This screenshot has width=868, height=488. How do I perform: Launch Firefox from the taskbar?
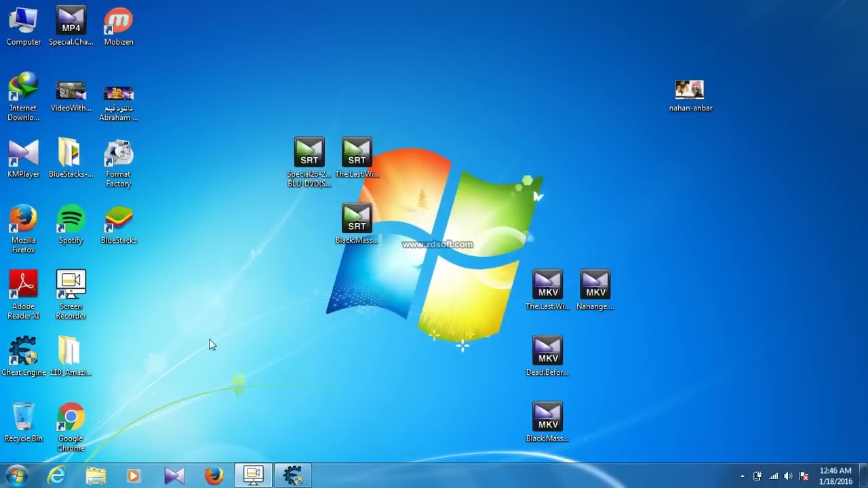(214, 476)
